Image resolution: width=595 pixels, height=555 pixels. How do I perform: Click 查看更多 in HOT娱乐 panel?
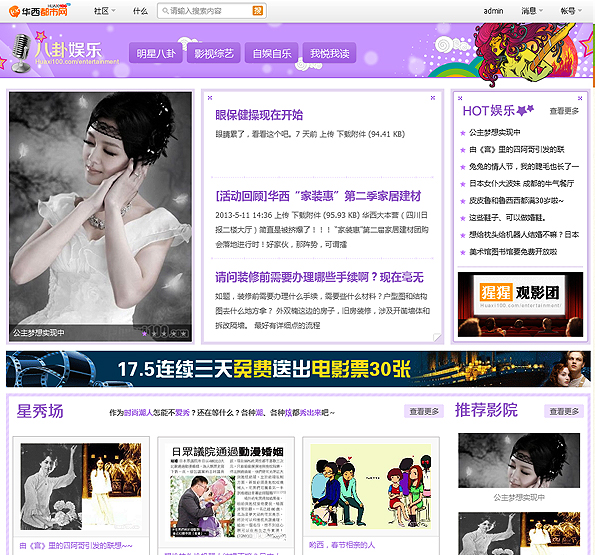[564, 111]
